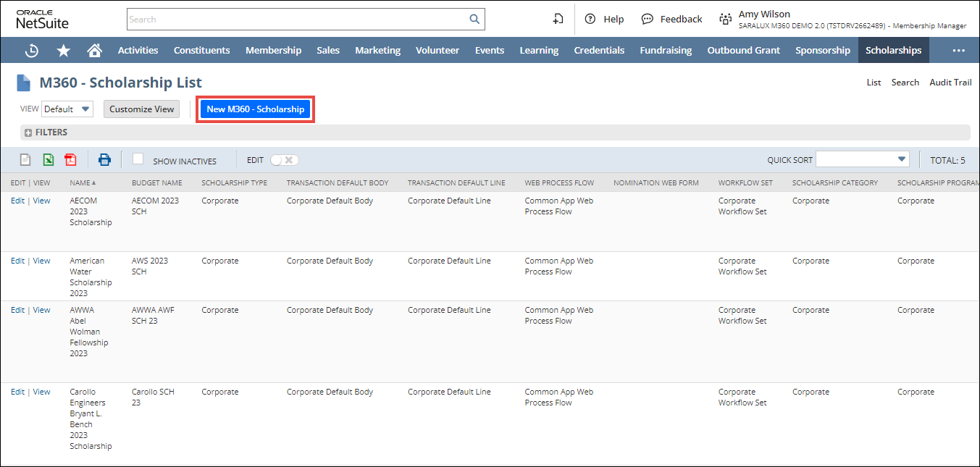Open the Fundraising menu
980x467 pixels.
[665, 51]
